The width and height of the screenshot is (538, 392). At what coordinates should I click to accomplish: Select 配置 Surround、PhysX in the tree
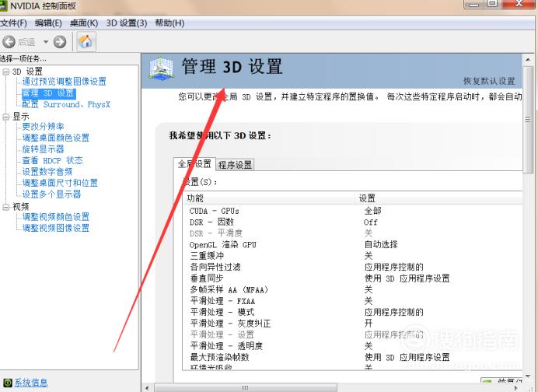pyautogui.click(x=66, y=104)
